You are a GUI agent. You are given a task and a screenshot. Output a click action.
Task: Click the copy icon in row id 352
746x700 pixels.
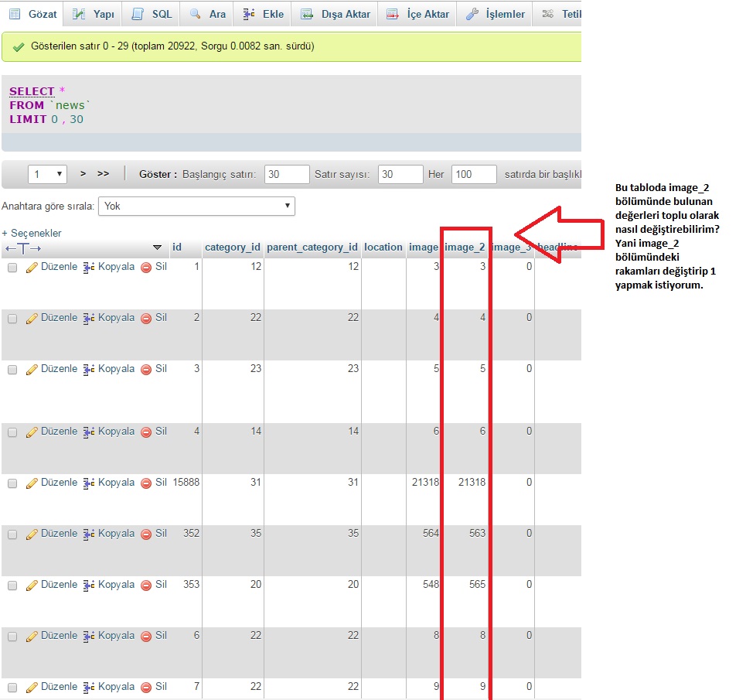coord(88,534)
